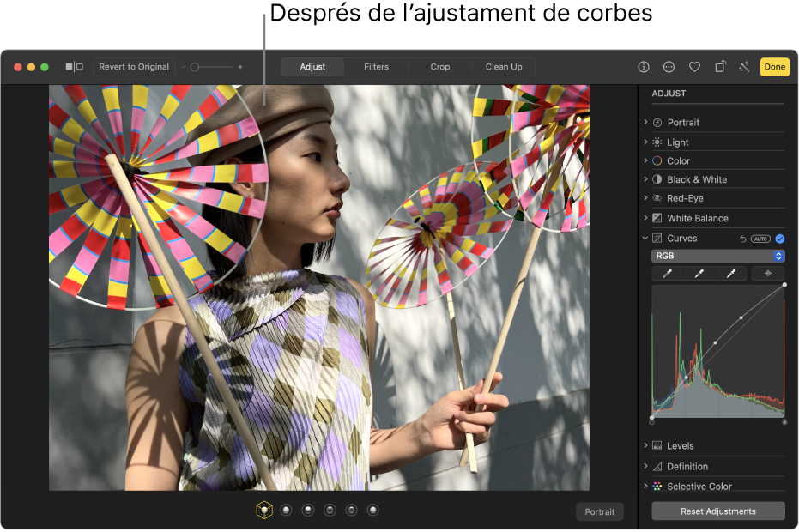This screenshot has width=799, height=532.
Task: Choose the fifth portrait lighting effect
Action: pos(352,510)
